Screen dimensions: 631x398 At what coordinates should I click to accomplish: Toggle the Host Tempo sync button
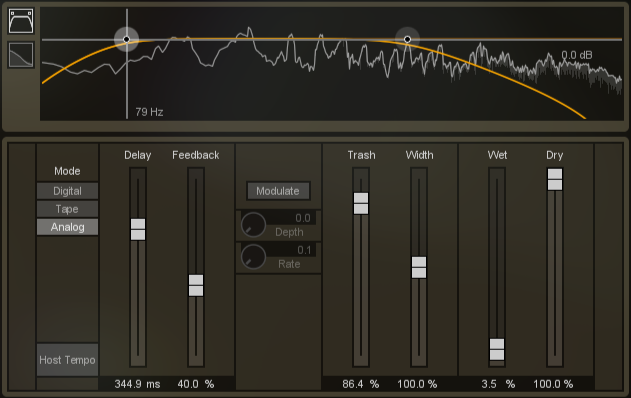[67, 360]
